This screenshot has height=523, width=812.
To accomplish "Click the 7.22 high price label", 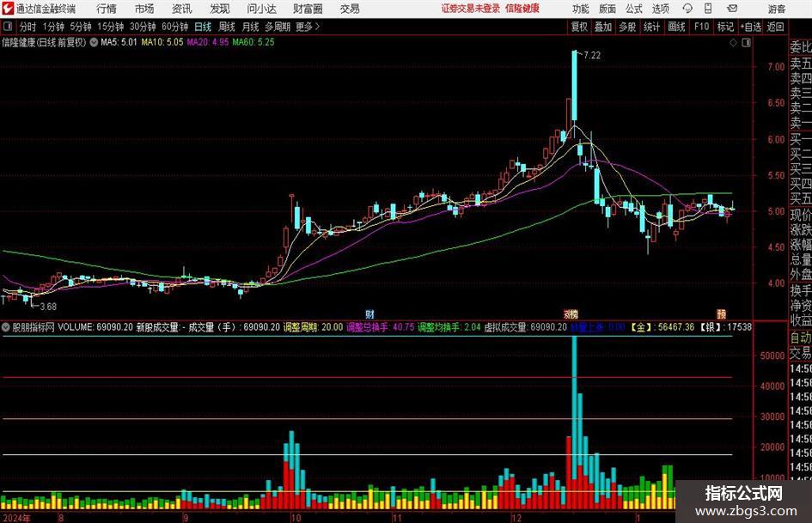I will [x=592, y=56].
